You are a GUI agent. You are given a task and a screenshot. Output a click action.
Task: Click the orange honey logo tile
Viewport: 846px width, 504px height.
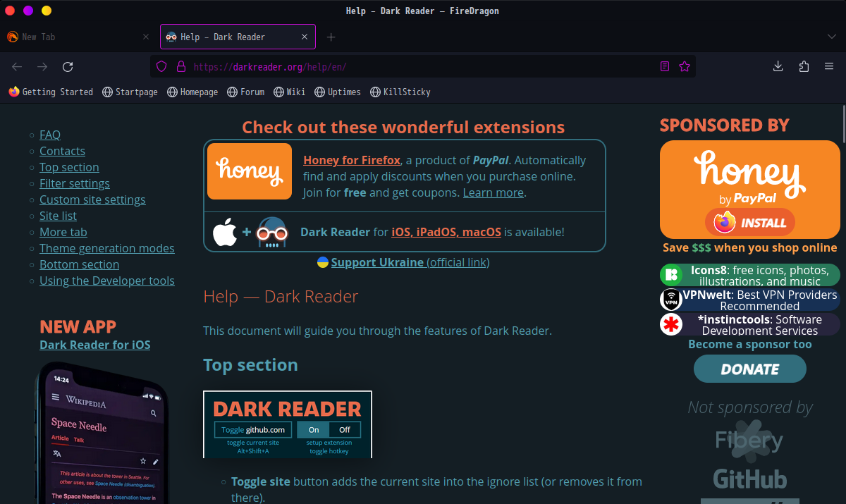point(250,171)
